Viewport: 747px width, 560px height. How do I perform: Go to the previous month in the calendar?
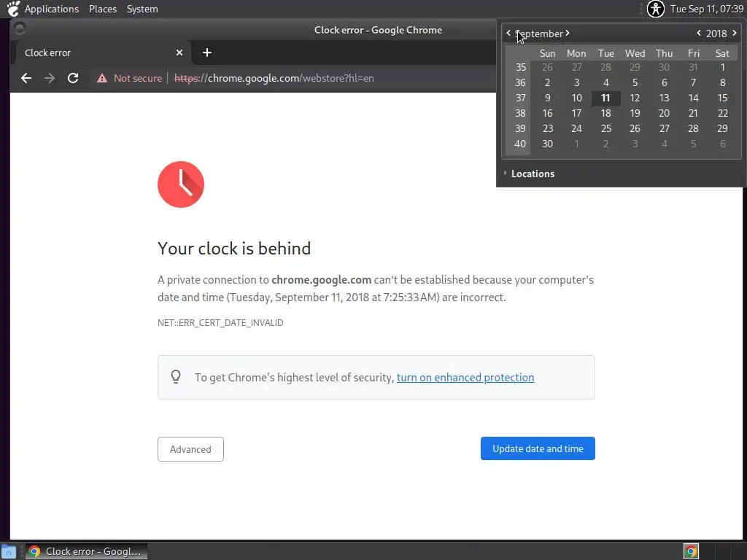point(508,34)
